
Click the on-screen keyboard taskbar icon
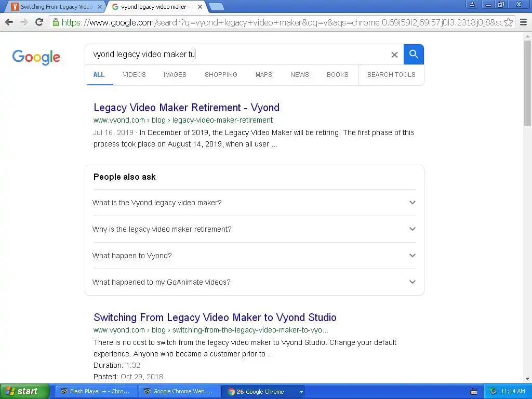point(474,392)
